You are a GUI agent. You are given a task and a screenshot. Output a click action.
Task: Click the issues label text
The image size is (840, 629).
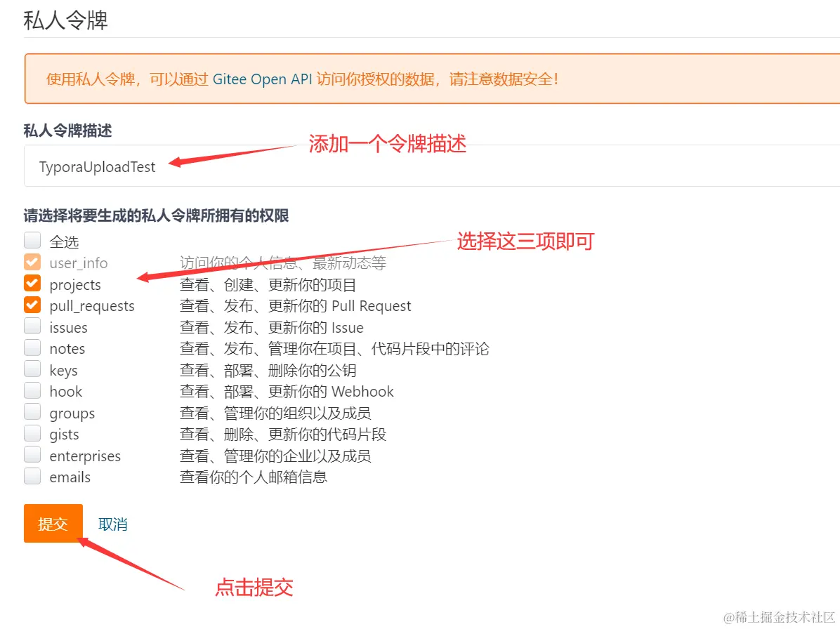(68, 328)
